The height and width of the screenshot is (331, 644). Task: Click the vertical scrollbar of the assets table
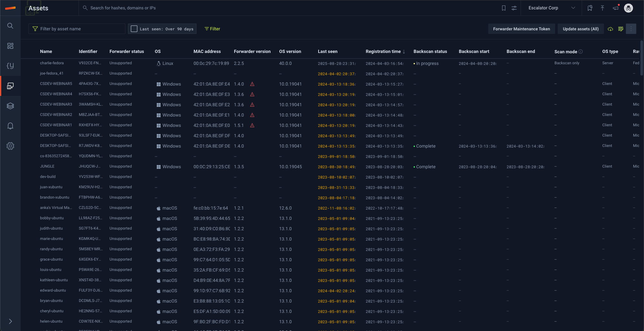641,58
